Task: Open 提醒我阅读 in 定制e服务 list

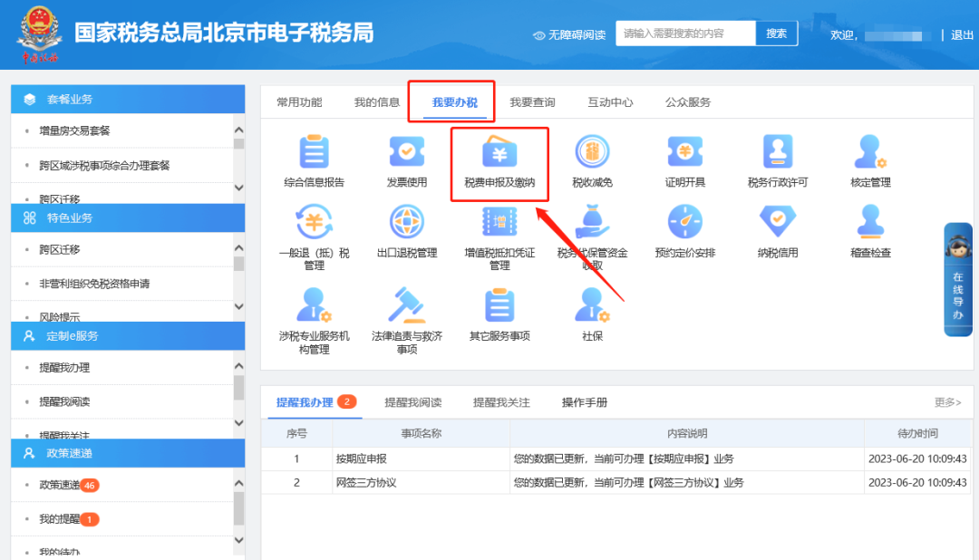Action: (65, 401)
